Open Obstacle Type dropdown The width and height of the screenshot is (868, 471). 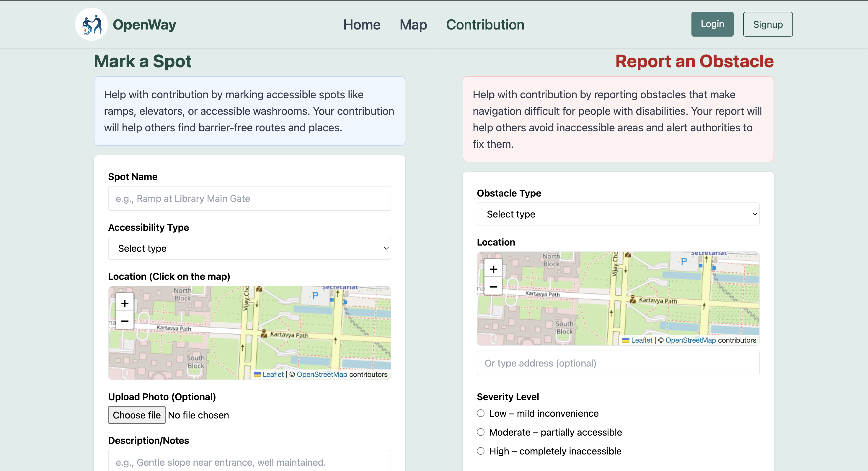[x=618, y=214]
